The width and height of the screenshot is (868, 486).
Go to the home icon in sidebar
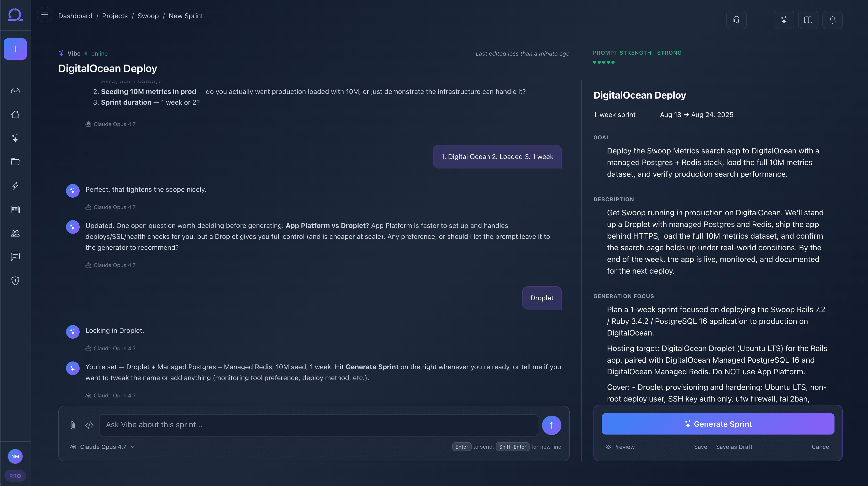click(x=15, y=115)
